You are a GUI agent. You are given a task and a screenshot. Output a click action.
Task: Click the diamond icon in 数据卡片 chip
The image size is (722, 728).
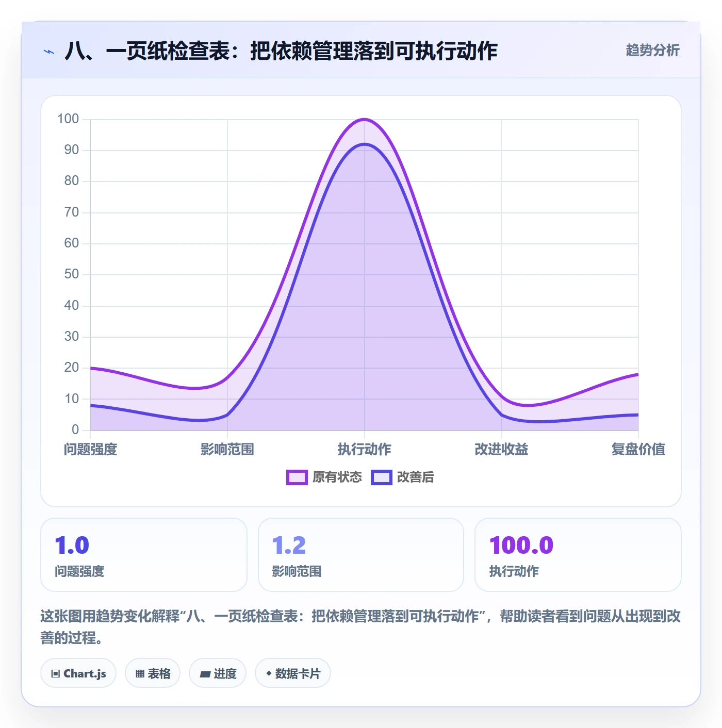[269, 673]
